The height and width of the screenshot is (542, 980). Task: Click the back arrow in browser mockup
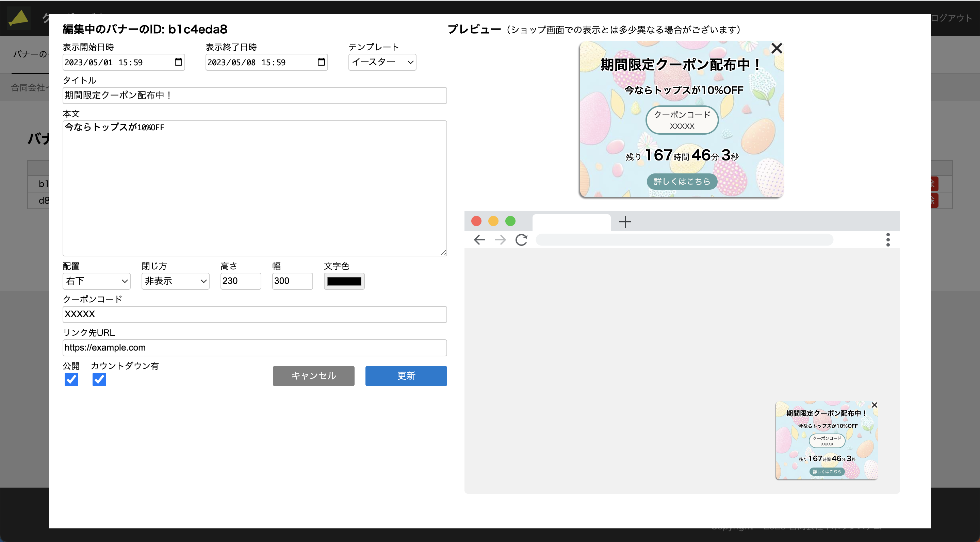pos(479,239)
